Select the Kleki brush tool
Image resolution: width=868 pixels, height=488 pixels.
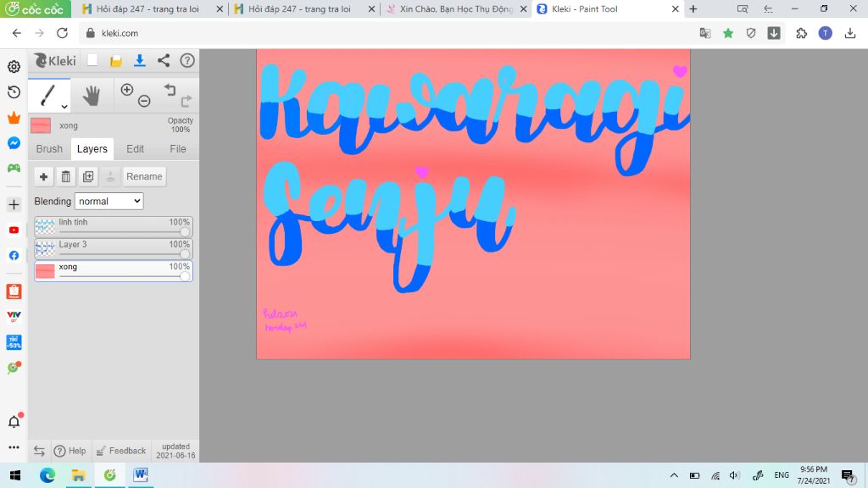click(x=47, y=95)
